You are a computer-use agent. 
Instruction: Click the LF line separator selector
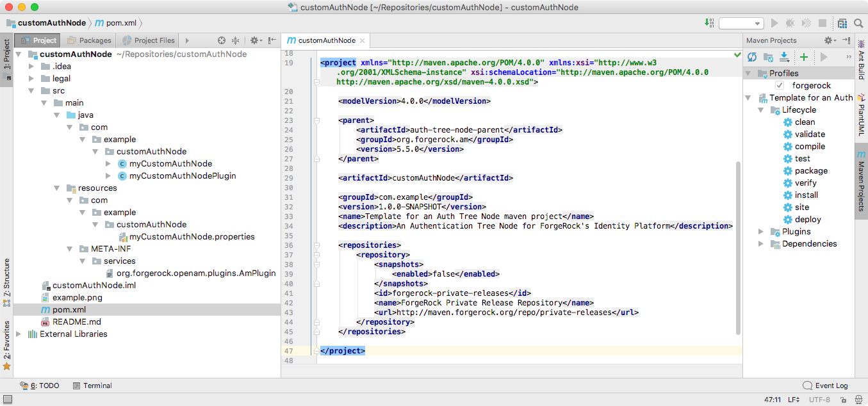[794, 400]
